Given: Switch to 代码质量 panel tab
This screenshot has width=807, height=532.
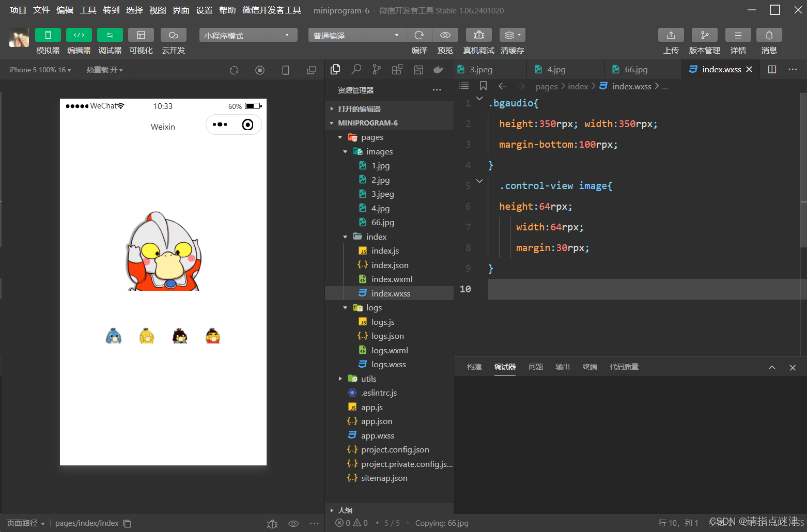Looking at the screenshot, I should (x=624, y=367).
